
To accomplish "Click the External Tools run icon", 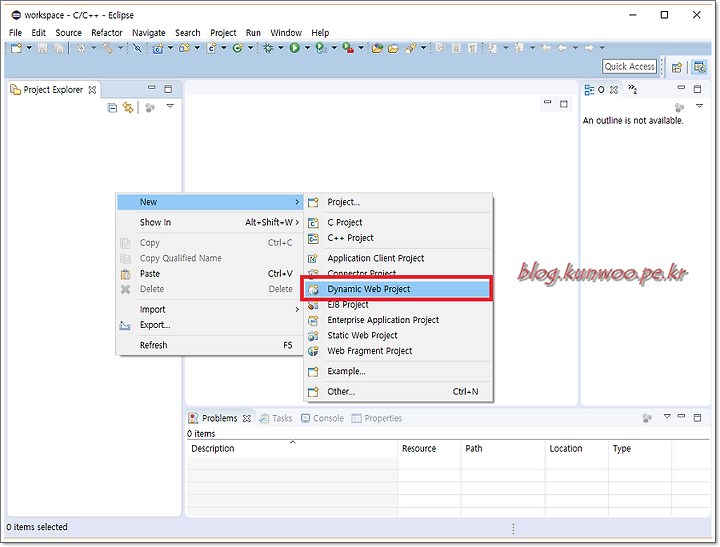I will coord(348,48).
